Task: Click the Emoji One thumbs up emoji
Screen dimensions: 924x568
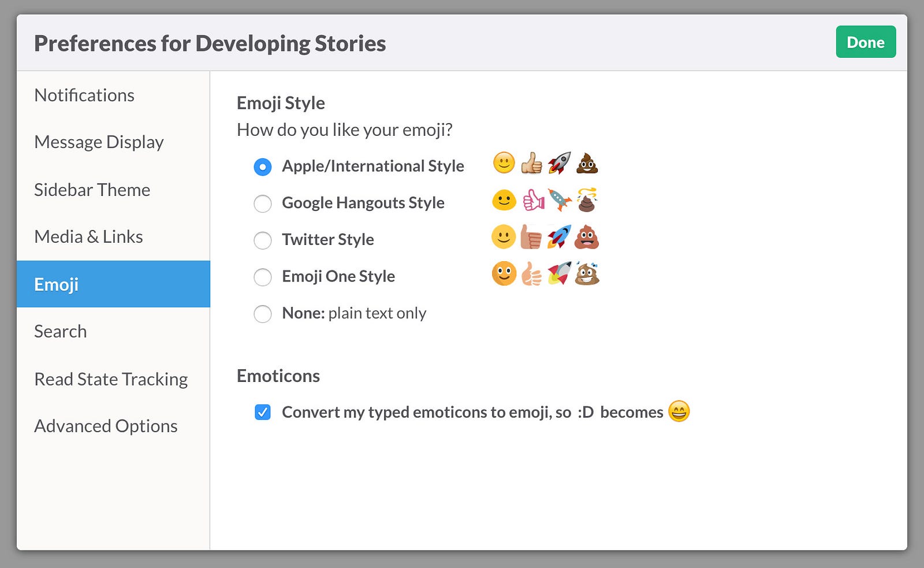Action: 531,274
